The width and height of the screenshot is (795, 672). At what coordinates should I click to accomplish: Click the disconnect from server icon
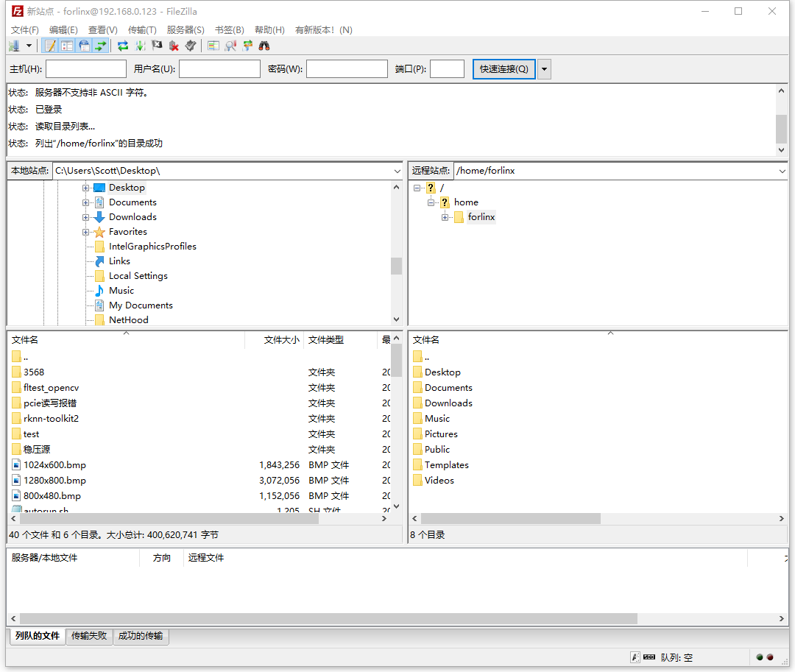click(x=174, y=46)
